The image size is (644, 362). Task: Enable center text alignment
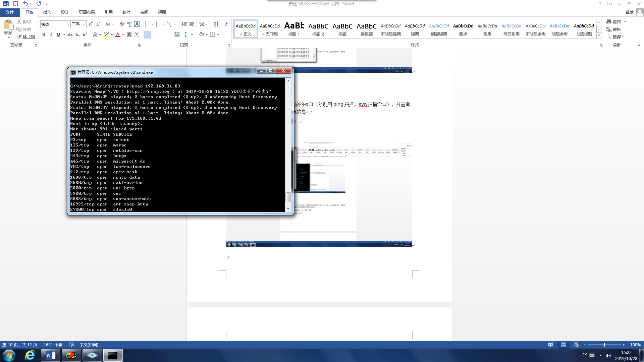155,35
